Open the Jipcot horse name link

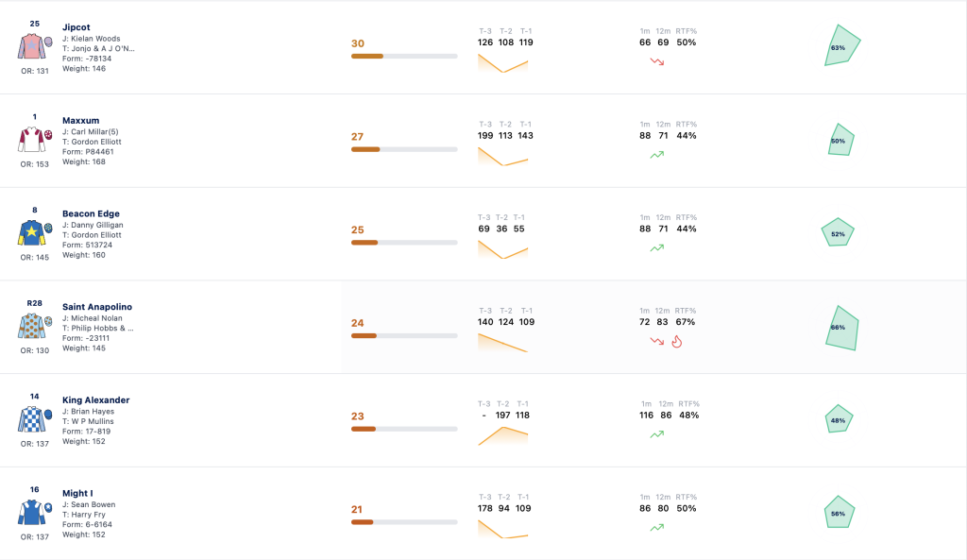tap(76, 27)
